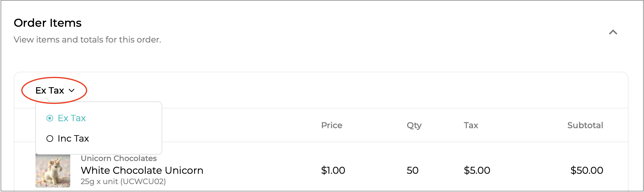Click the Qty column header
Image resolution: width=644 pixels, height=192 pixels.
pos(414,125)
